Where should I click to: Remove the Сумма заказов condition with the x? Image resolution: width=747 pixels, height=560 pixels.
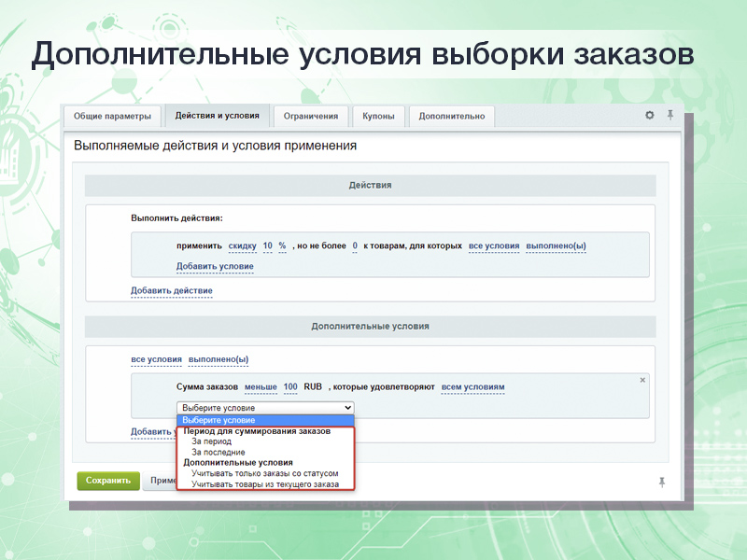click(x=642, y=380)
